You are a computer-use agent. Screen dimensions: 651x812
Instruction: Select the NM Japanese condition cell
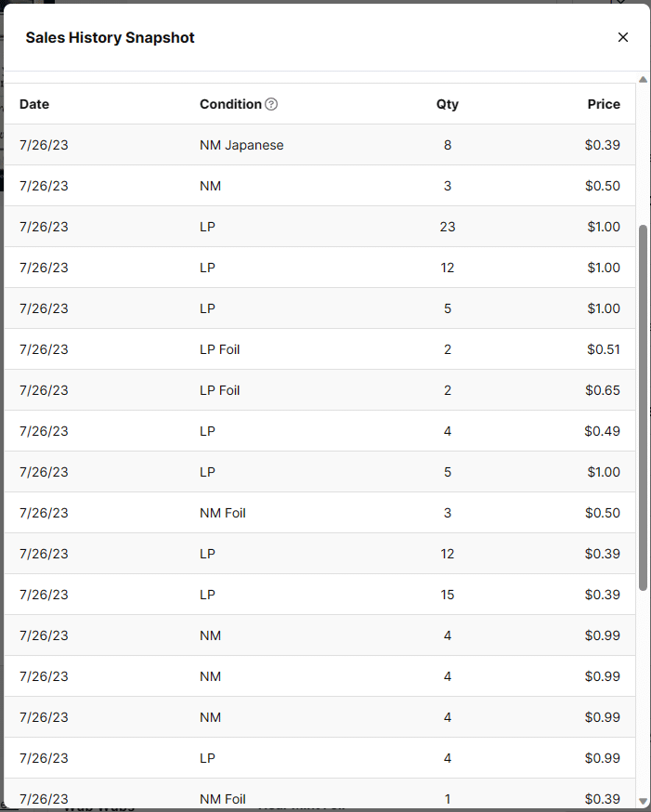pos(241,145)
